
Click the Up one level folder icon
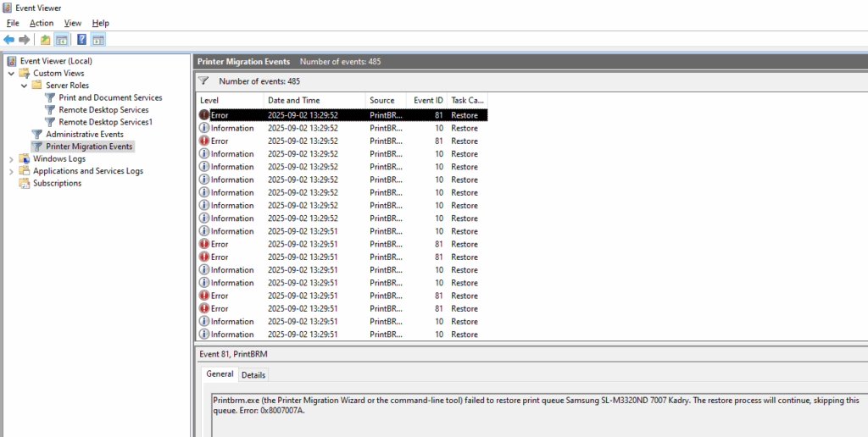(46, 40)
